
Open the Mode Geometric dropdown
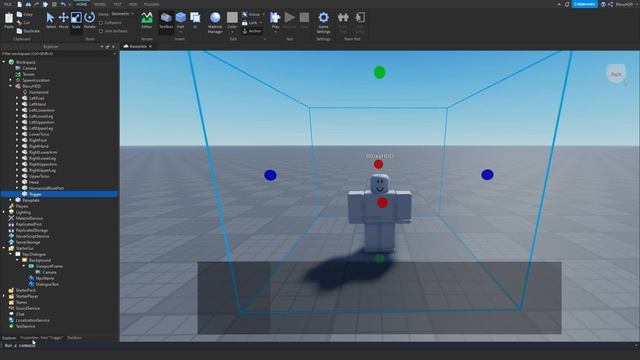click(x=122, y=14)
